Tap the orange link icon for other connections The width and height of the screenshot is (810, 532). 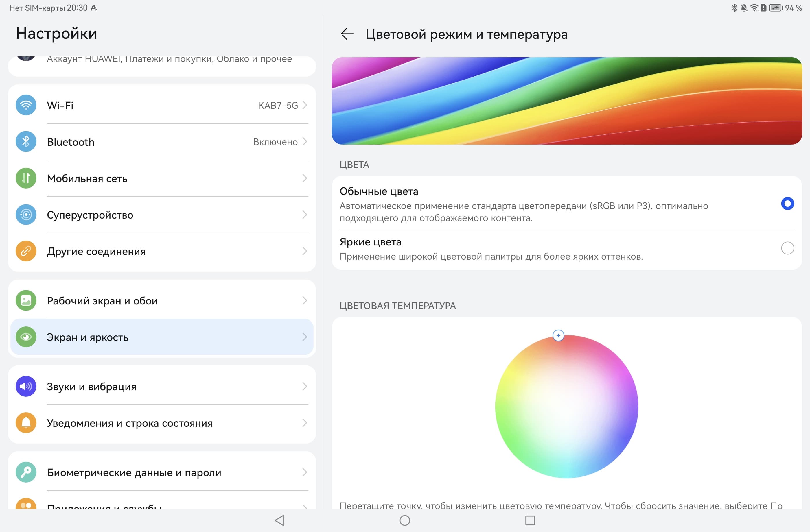click(x=26, y=251)
